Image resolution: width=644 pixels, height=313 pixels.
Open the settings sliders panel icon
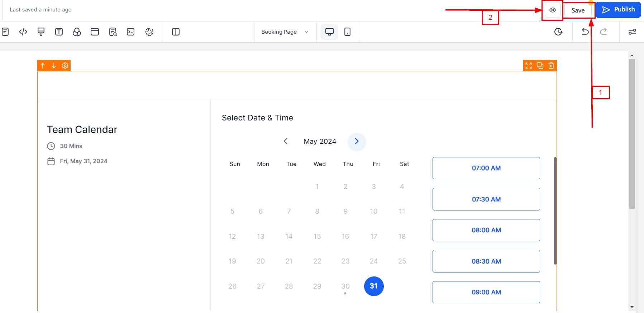point(632,32)
